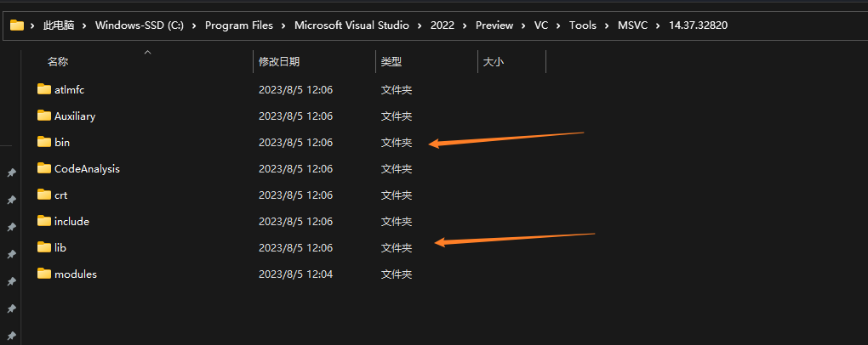Click the 文件夹 type of the CodeAnalysis row
Viewport: 868px width, 345px height.
coord(397,168)
